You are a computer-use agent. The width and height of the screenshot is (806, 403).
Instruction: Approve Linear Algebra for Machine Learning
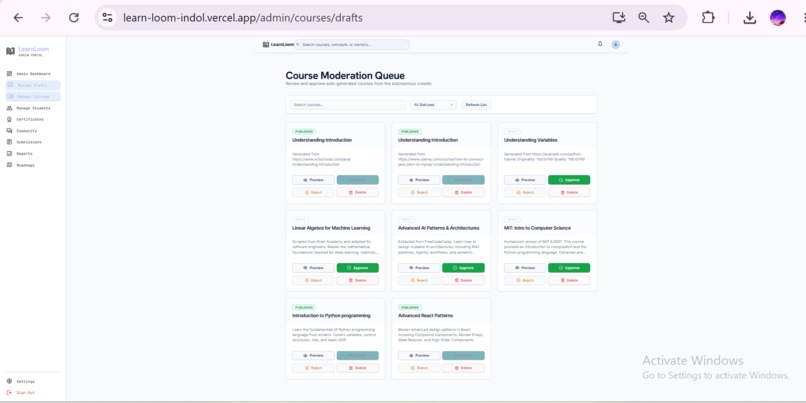358,268
